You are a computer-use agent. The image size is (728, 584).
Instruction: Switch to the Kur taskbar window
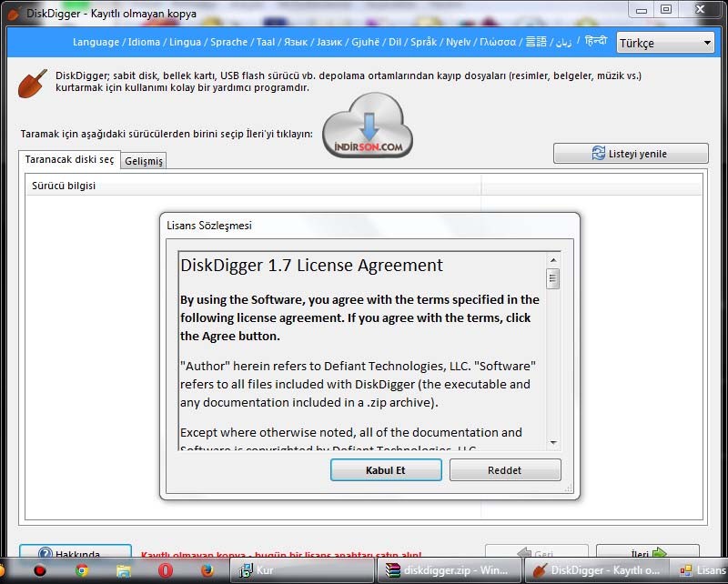click(x=302, y=570)
